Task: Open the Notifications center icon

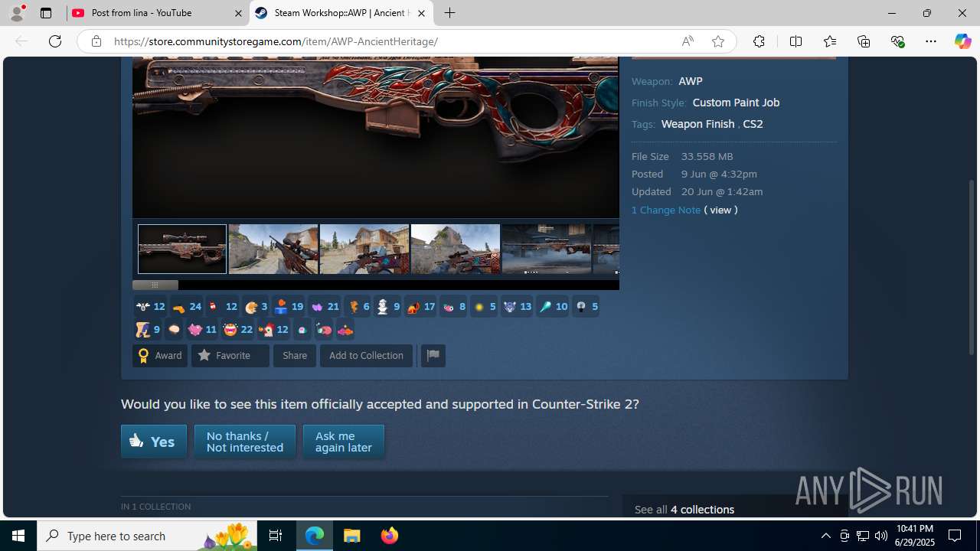Action: click(955, 536)
